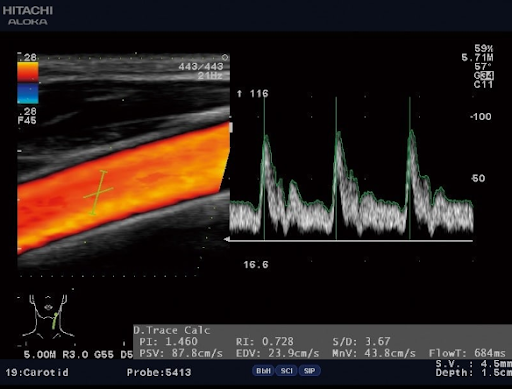Click the 21Hz frame rate value
512x389 pixels.
210,76
